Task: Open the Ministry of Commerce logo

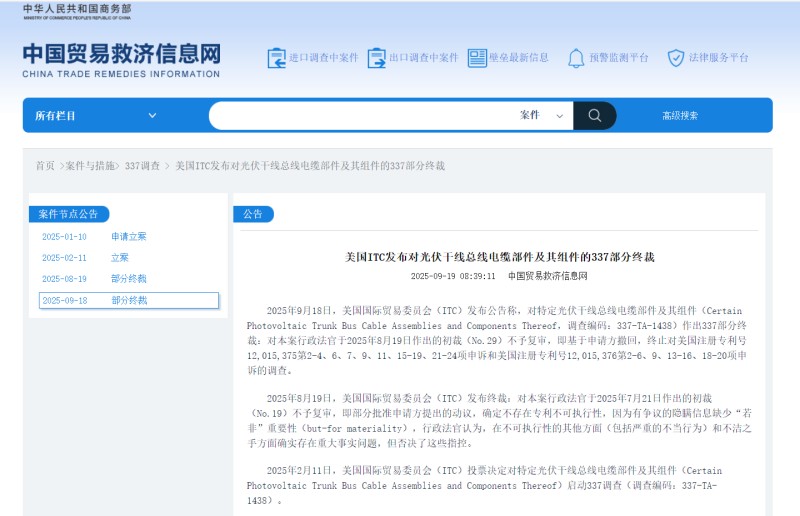Action: pyautogui.click(x=77, y=11)
